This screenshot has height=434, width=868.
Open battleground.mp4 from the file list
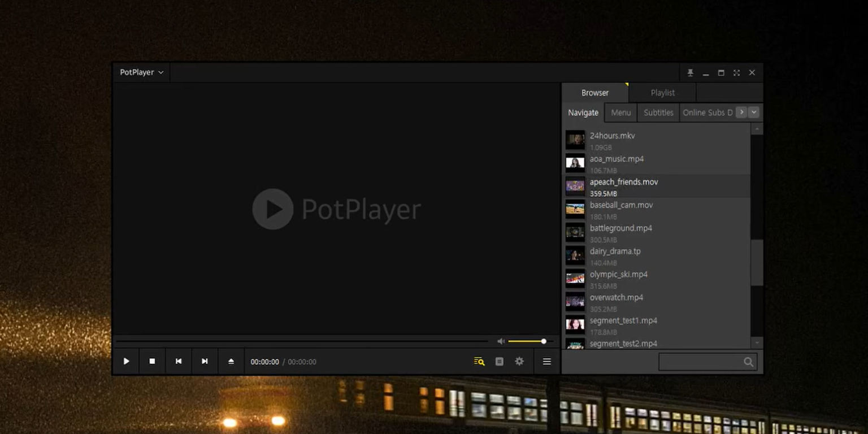tap(620, 228)
